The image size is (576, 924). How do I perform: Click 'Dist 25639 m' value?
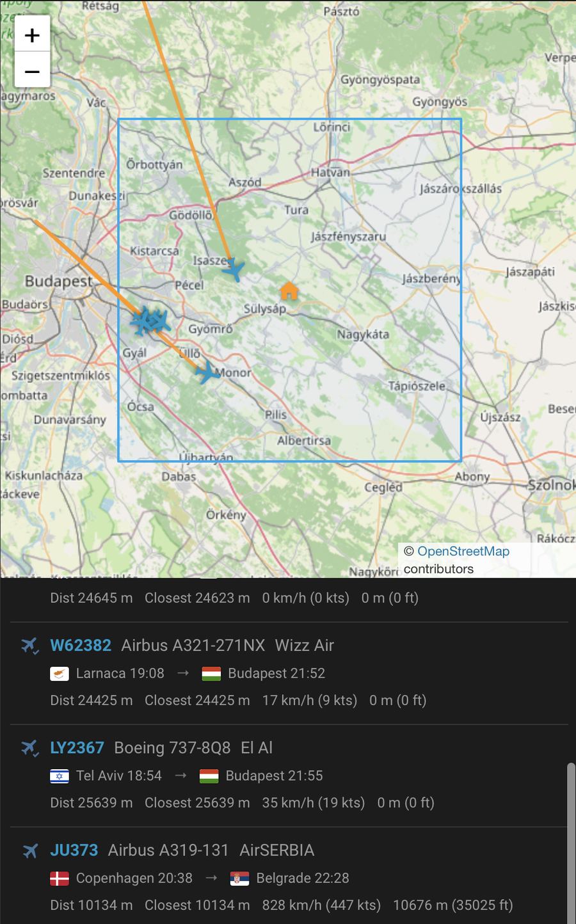[x=92, y=802]
